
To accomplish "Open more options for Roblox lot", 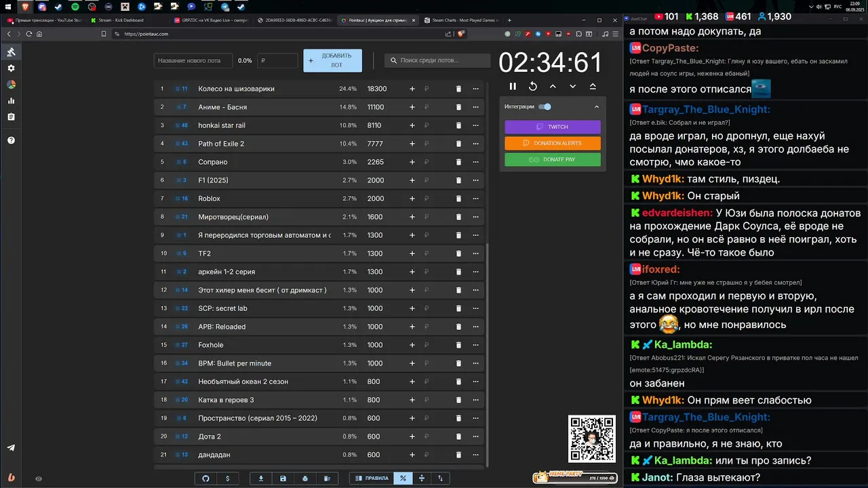I will point(475,199).
